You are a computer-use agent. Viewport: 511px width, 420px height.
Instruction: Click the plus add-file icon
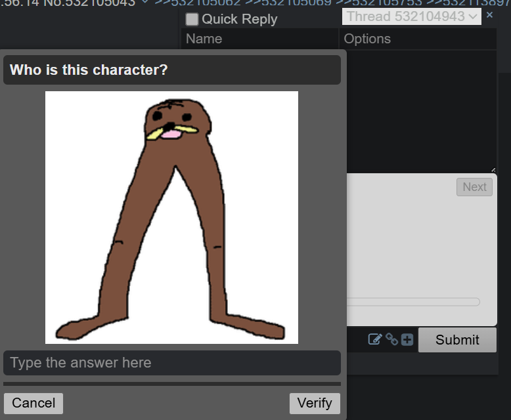(x=407, y=339)
